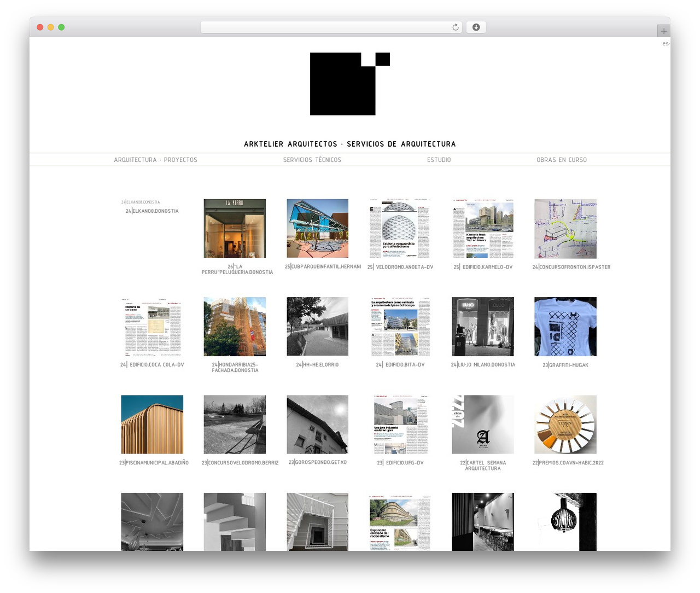
Task: Open the Servicios Técnicos menu item
Action: (x=312, y=160)
